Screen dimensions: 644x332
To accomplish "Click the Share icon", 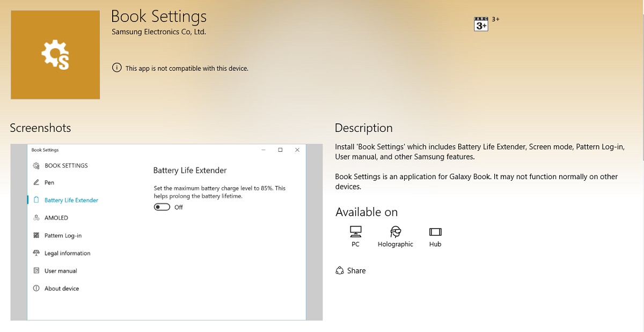I will [339, 270].
